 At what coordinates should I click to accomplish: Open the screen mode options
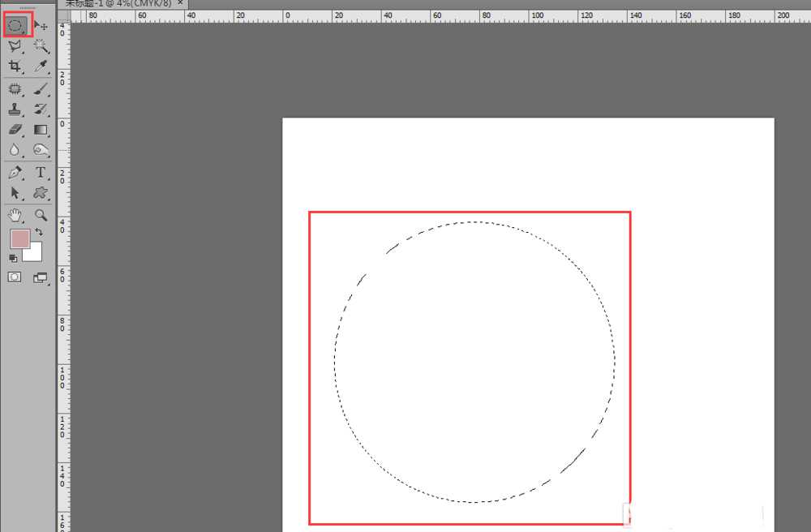pos(41,277)
